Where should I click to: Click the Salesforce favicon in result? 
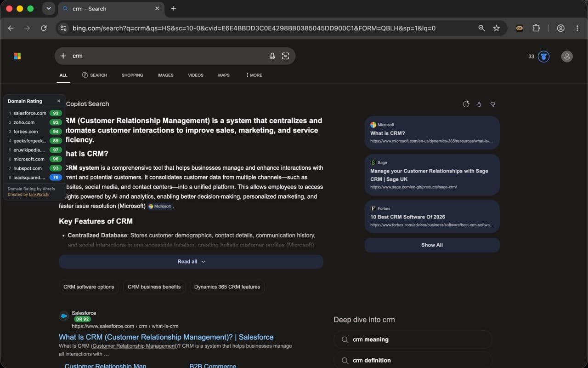click(64, 316)
